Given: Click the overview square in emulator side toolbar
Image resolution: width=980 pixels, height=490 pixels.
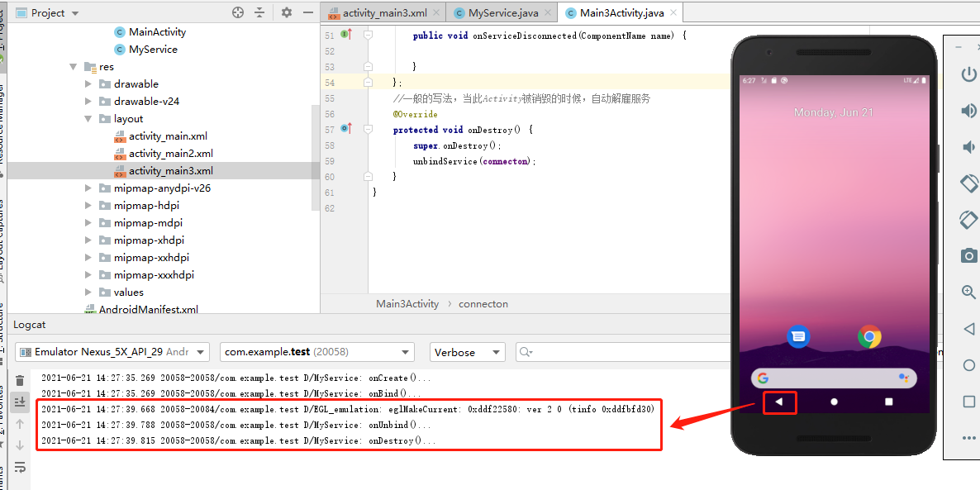Looking at the screenshot, I should click(968, 402).
